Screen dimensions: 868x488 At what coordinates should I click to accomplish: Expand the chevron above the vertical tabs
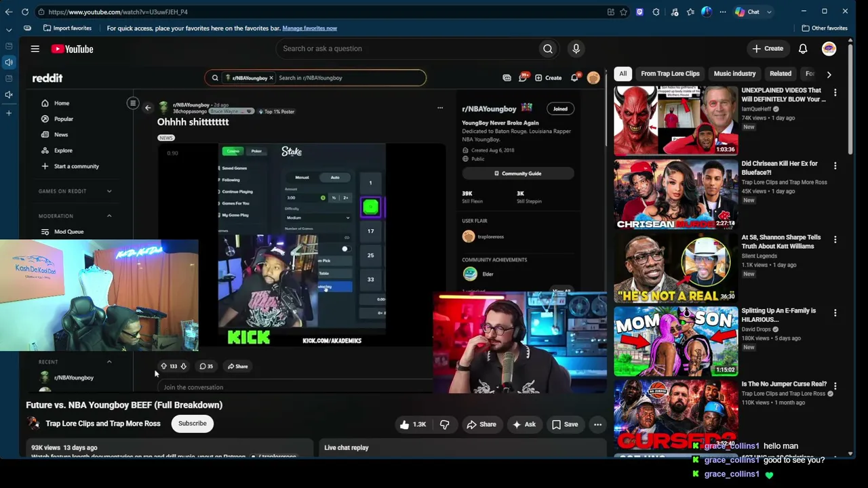pos(9,30)
